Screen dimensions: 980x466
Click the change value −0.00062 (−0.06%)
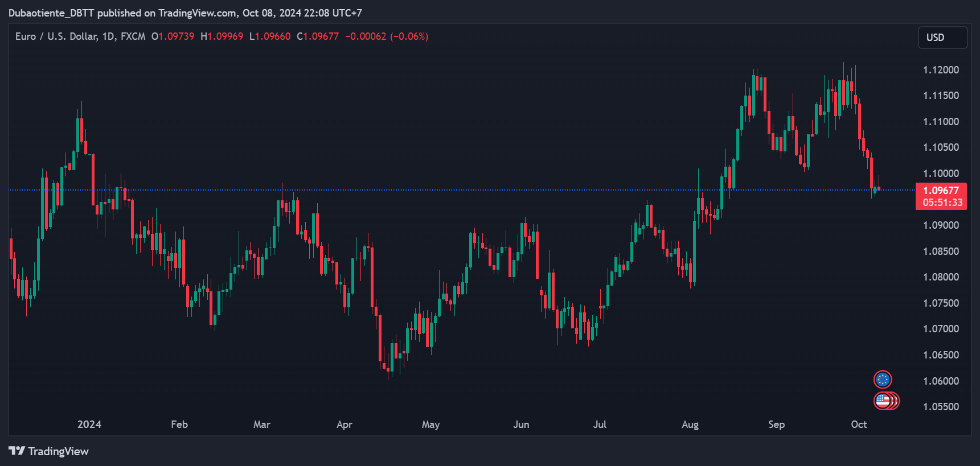point(387,36)
